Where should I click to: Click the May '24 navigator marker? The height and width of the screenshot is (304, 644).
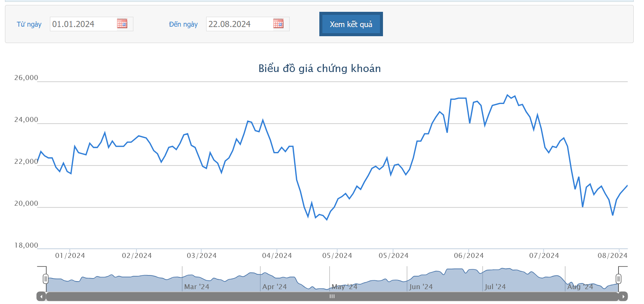(x=344, y=287)
